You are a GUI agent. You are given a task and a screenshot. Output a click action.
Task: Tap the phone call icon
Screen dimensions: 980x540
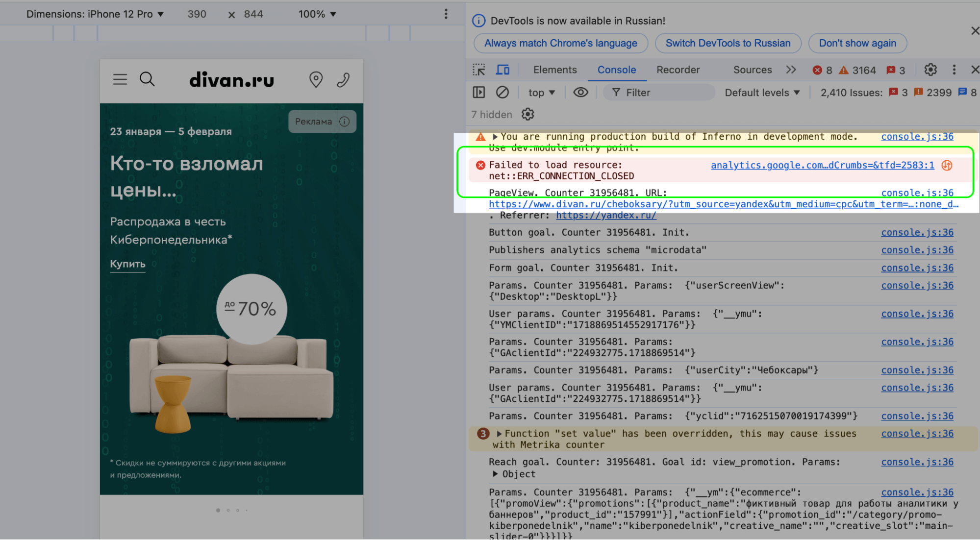[343, 79]
